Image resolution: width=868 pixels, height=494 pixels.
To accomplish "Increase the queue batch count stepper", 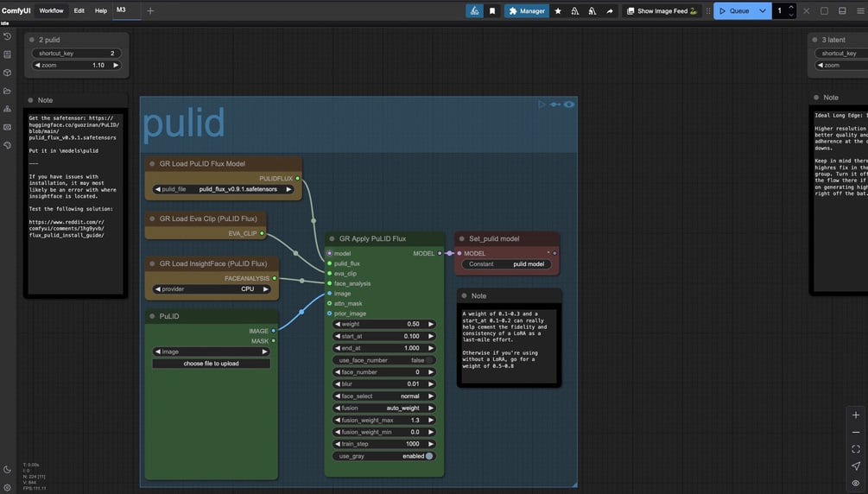I will (791, 7).
